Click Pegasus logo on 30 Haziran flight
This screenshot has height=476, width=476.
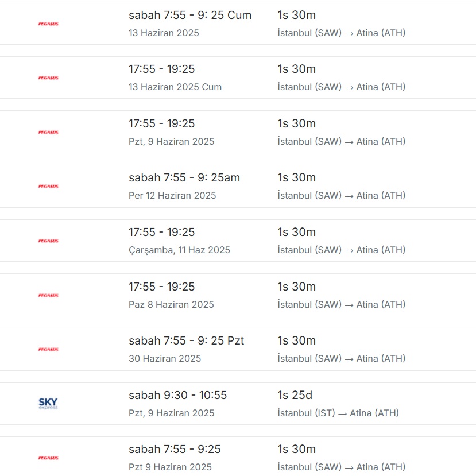48,349
